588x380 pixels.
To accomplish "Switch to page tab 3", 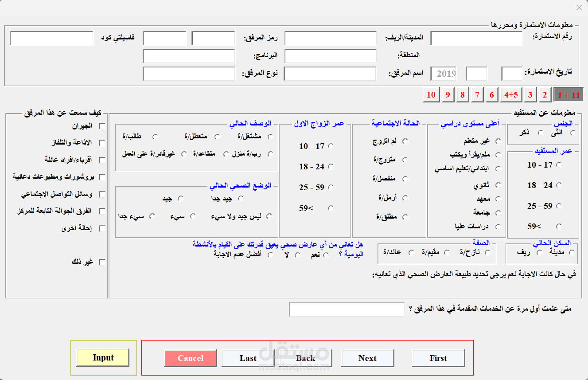I will click(530, 95).
